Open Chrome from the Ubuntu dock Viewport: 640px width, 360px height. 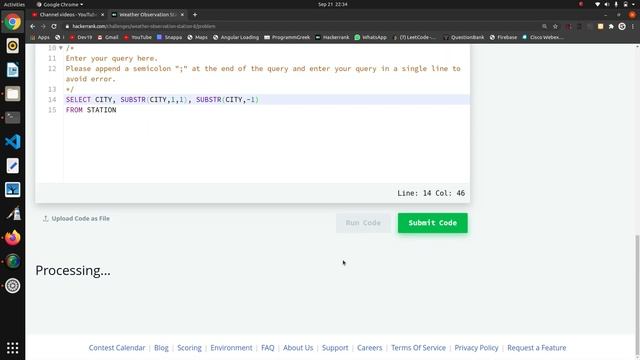[13, 22]
